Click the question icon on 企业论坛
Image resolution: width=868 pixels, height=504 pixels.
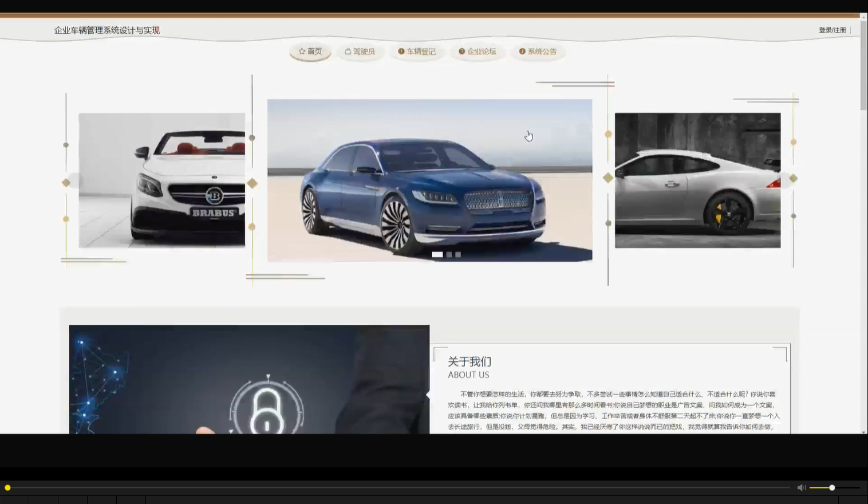click(461, 51)
